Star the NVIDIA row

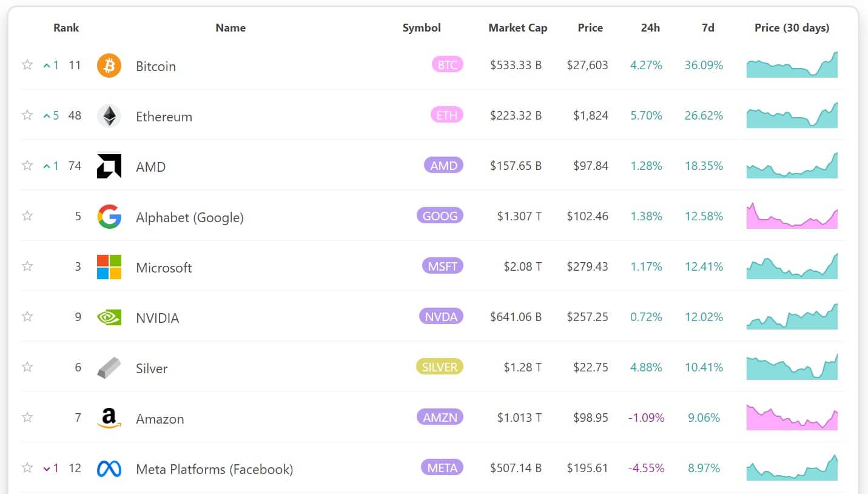point(27,317)
